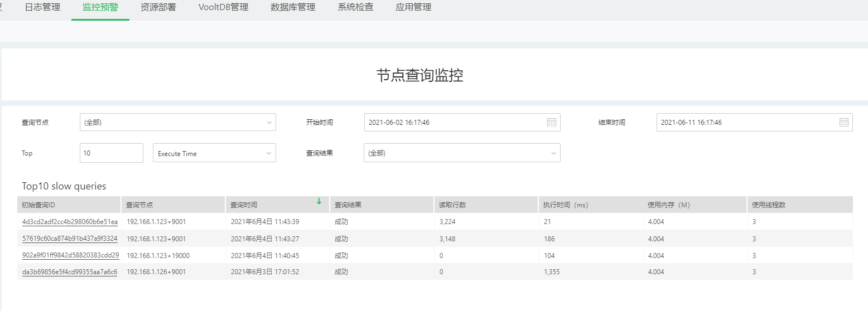Select the 数据库管理 tab
The height and width of the screenshot is (311, 868).
[293, 8]
